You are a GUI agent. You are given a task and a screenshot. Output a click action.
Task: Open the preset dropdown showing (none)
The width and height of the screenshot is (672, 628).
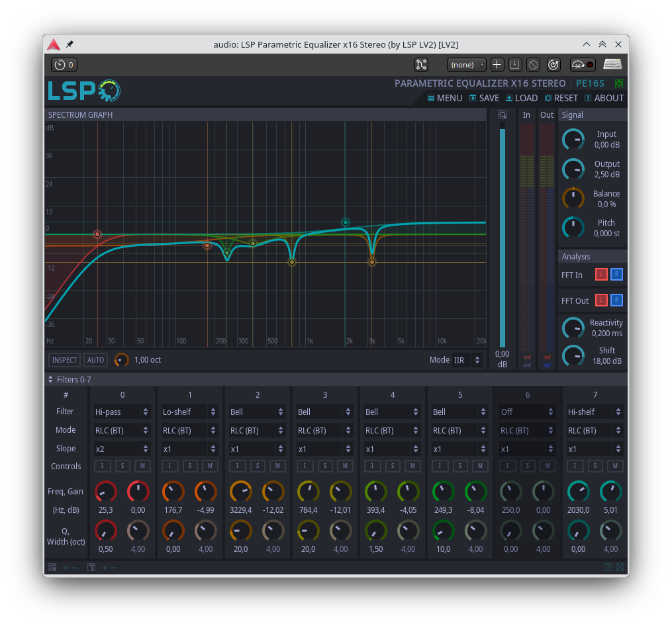(x=466, y=64)
